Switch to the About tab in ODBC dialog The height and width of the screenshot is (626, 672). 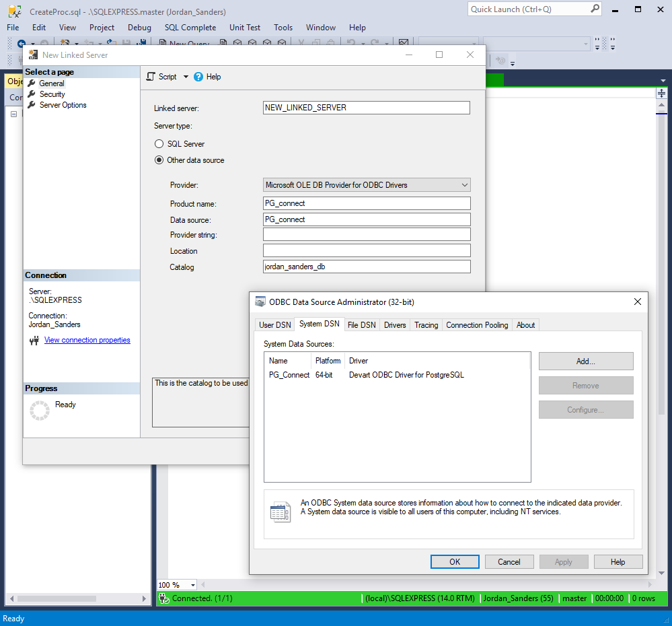point(525,325)
